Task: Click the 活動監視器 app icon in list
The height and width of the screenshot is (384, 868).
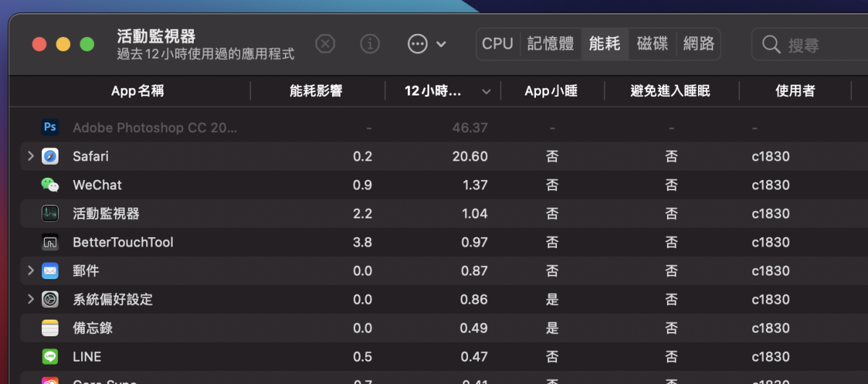Action: pyautogui.click(x=50, y=213)
